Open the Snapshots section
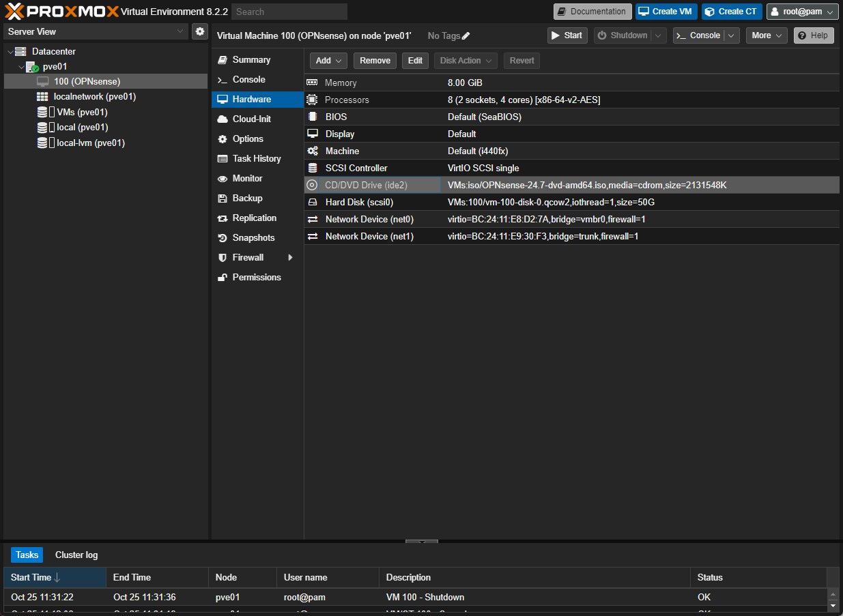Viewport: 843px width, 616px height. coord(253,237)
